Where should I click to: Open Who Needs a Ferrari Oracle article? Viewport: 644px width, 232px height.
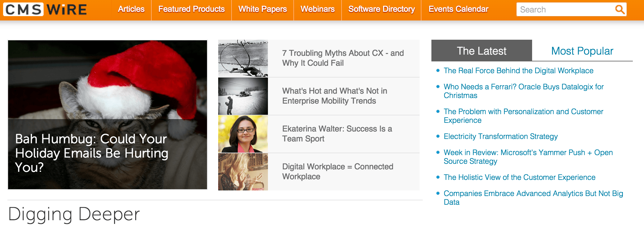(523, 91)
